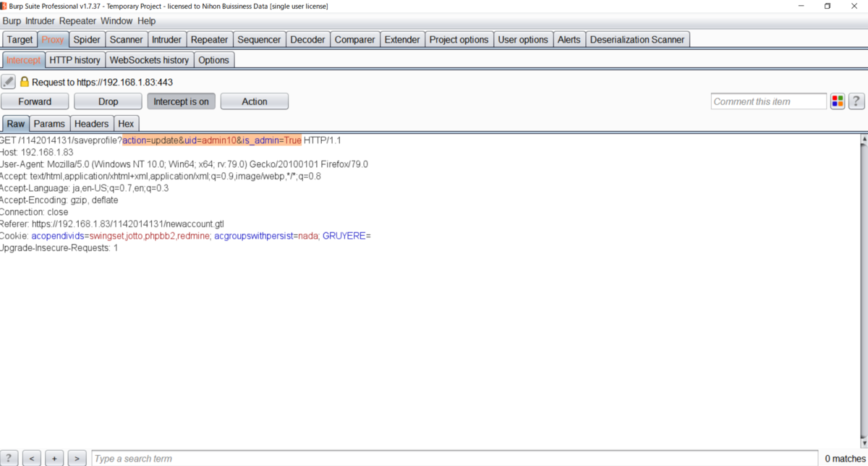Image resolution: width=868 pixels, height=466 pixels.
Task: Select the Intercept sub-tab
Action: point(24,60)
